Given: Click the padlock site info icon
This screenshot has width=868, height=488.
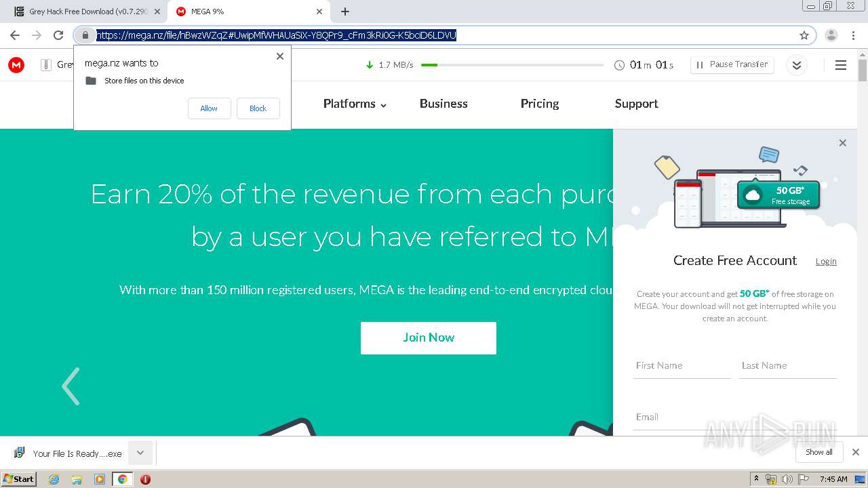Looking at the screenshot, I should coord(85,35).
